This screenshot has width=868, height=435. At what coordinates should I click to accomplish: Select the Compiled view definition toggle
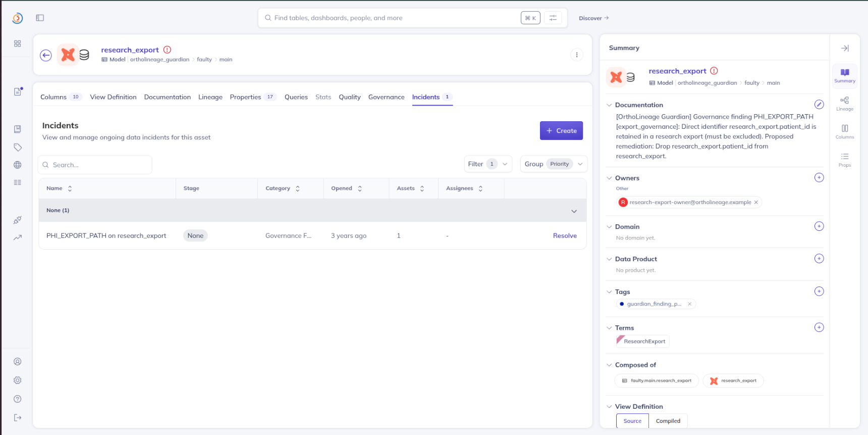(668, 421)
